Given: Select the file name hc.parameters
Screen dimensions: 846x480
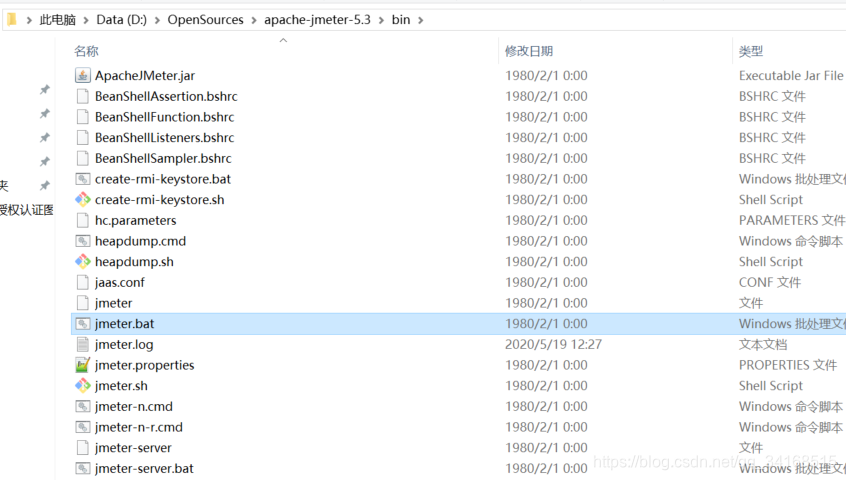Looking at the screenshot, I should point(135,220).
